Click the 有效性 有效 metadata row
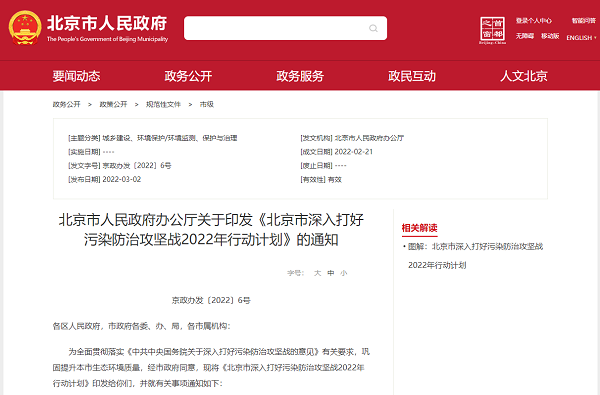Image resolution: width=600 pixels, height=395 pixels. point(321,179)
